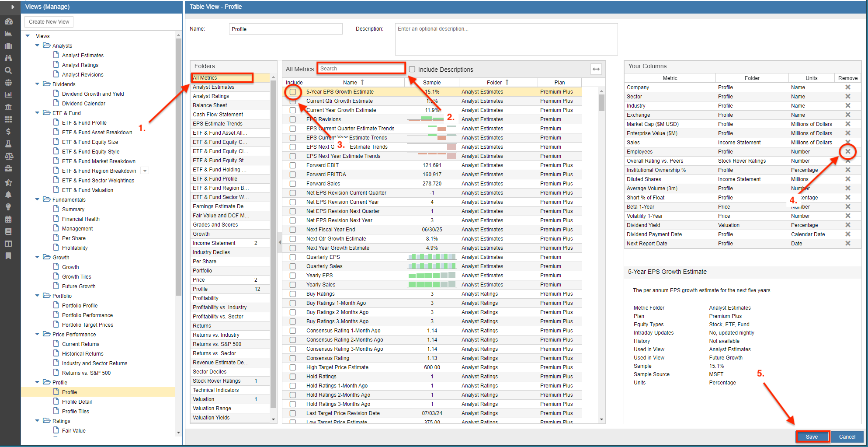This screenshot has width=868, height=447.
Task: Click the Description text area
Action: [x=506, y=39]
